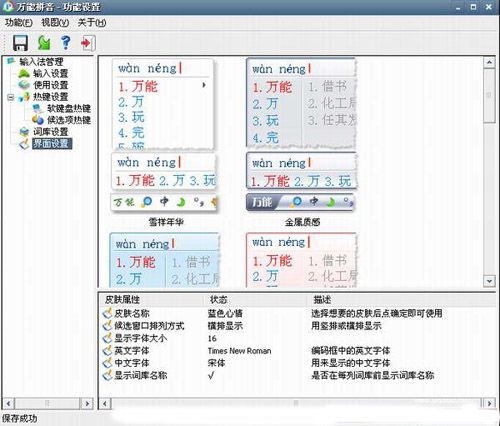Select 界面设置 in the tree

[52, 143]
